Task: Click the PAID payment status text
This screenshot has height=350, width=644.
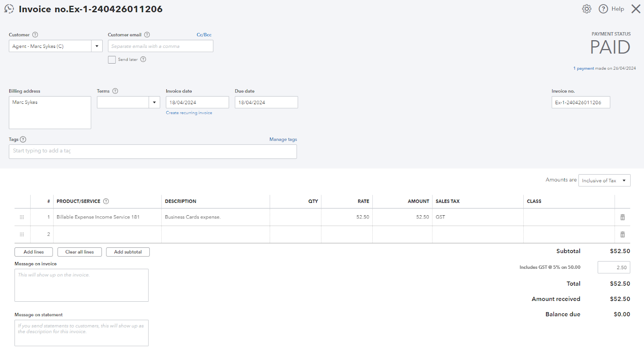Action: [x=610, y=47]
